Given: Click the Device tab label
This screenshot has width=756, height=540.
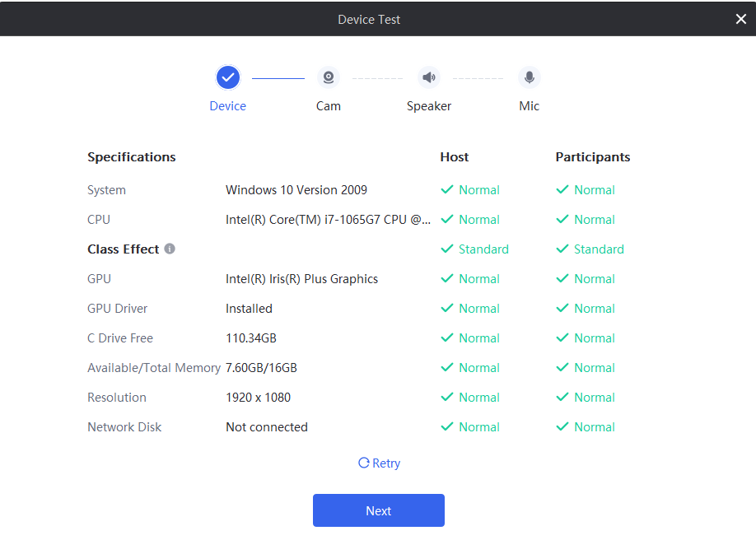Looking at the screenshot, I should click(228, 106).
